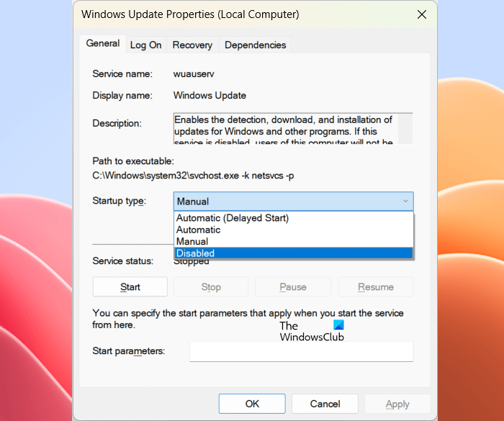The image size is (504, 421).
Task: Click the Startup type label
Action: point(119,201)
